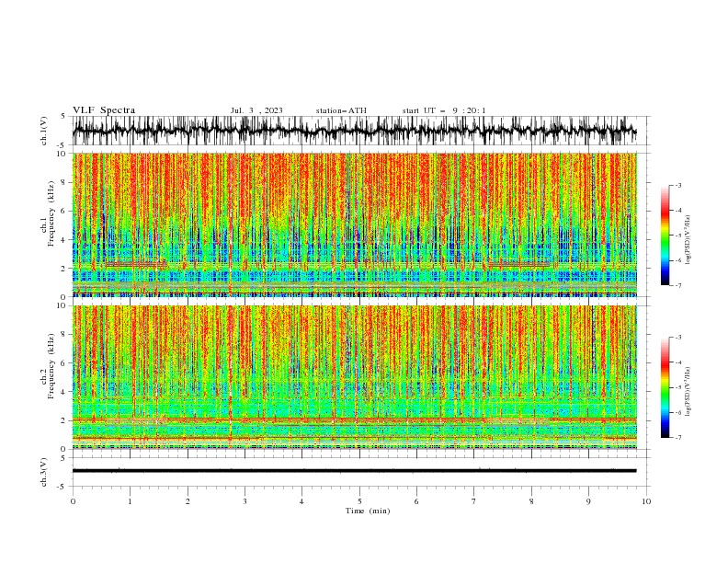Click the "8" tick on the time axis
The height and width of the screenshot is (563, 728).
coord(531,501)
